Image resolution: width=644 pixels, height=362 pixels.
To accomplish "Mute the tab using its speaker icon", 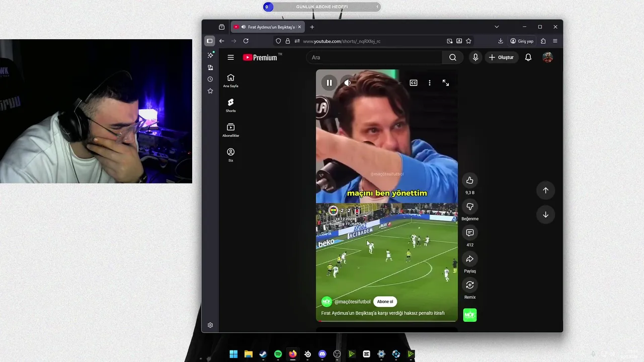I will 244,27.
